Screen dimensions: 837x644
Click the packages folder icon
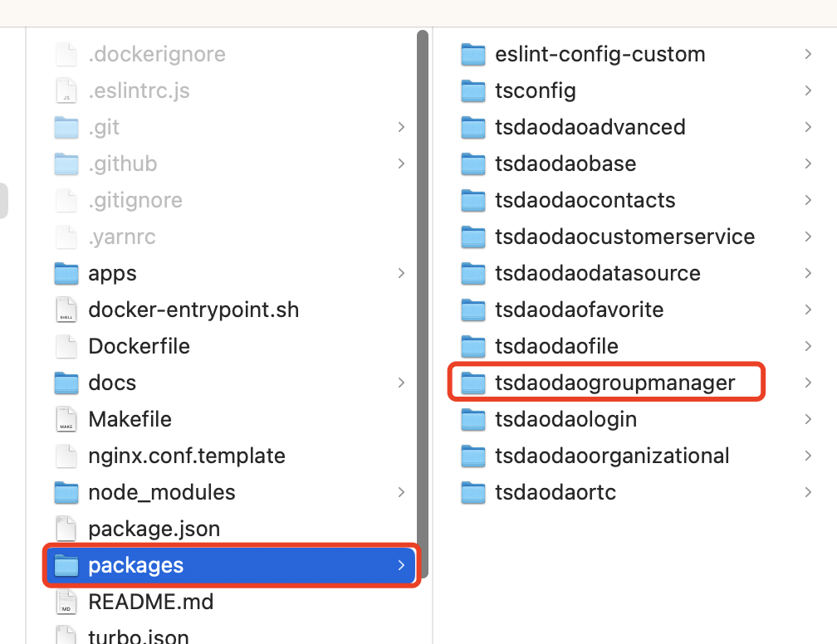pos(66,566)
